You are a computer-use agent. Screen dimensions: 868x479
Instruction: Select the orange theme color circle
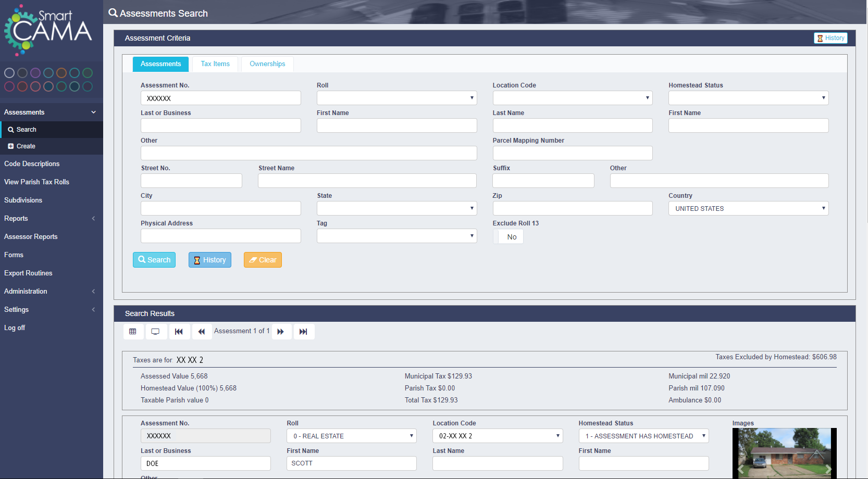pos(61,73)
